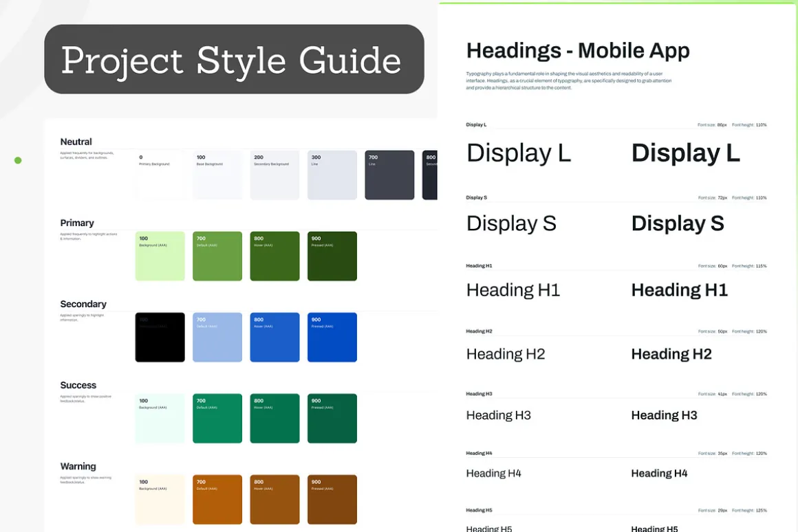The width and height of the screenshot is (798, 532).
Task: Choose the Primary 100 light green swatch
Action: 160,256
